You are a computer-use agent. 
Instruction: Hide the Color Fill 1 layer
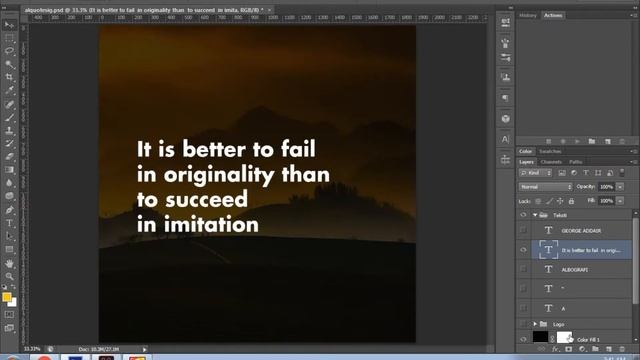[523, 339]
